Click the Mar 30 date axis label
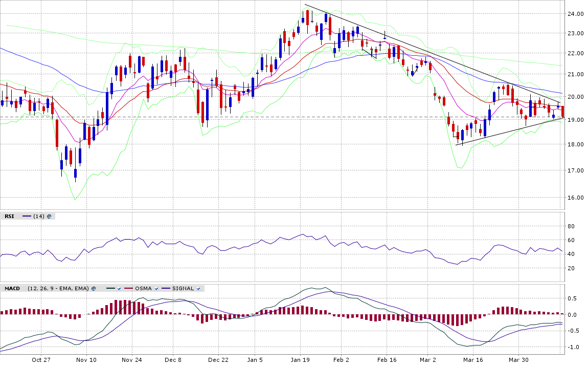This screenshot has width=588, height=367. (x=518, y=360)
